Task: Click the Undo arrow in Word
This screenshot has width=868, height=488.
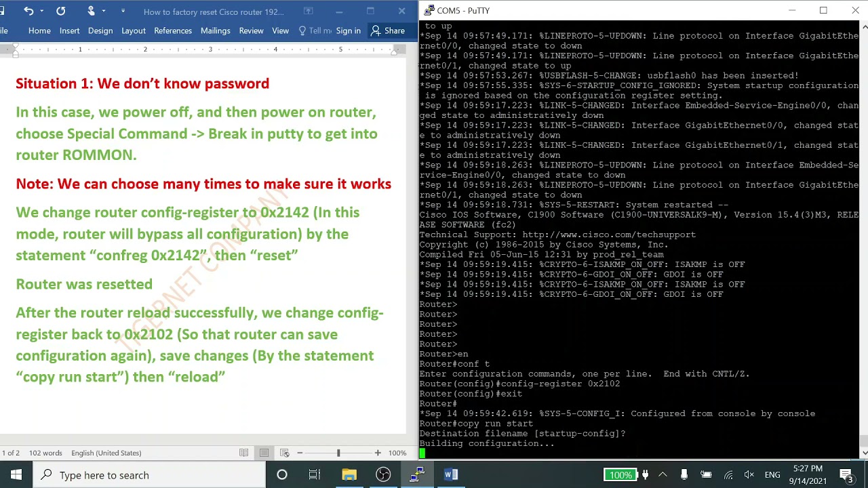Action: click(x=28, y=11)
